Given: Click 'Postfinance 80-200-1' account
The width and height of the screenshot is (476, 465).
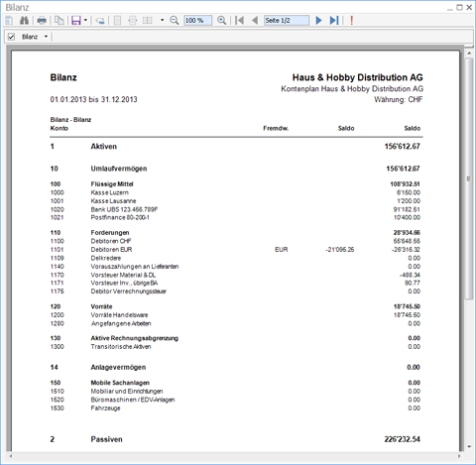Looking at the screenshot, I should [x=120, y=217].
